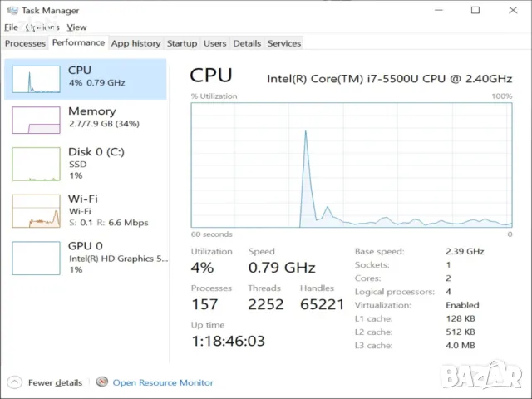Click the Open Resource Monitor link
This screenshot has width=532, height=399.
(163, 382)
